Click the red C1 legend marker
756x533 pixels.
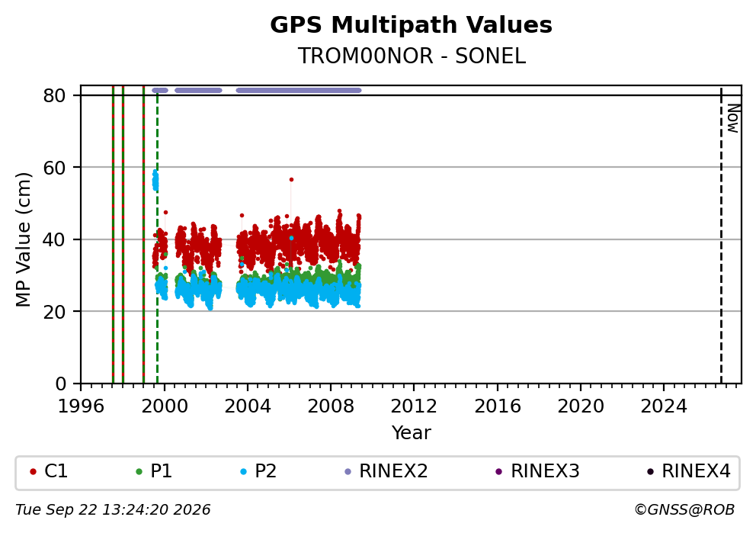click(34, 472)
